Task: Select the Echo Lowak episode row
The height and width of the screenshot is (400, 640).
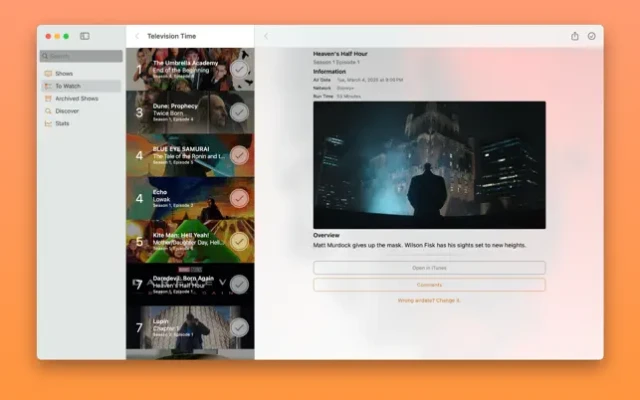Action: click(x=180, y=198)
